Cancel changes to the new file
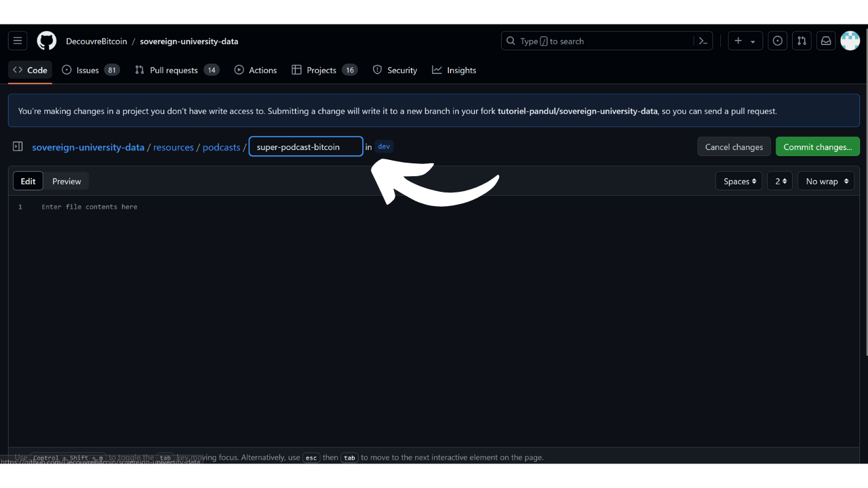 [x=734, y=146]
